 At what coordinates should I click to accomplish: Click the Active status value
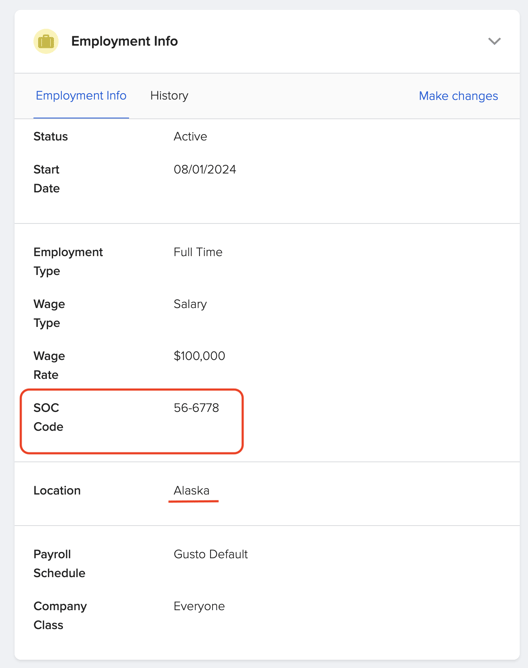click(190, 136)
